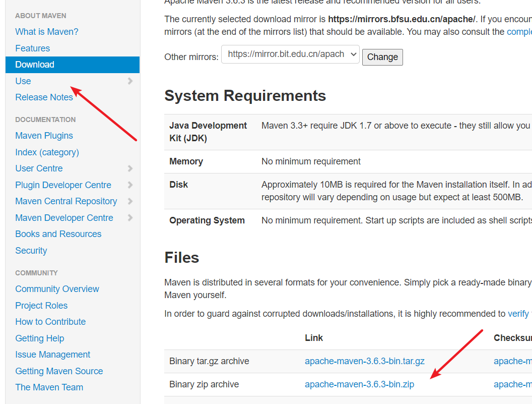Screen dimensions: 532x404
Task: Open the tar.gz checksum link
Action: coord(513,361)
